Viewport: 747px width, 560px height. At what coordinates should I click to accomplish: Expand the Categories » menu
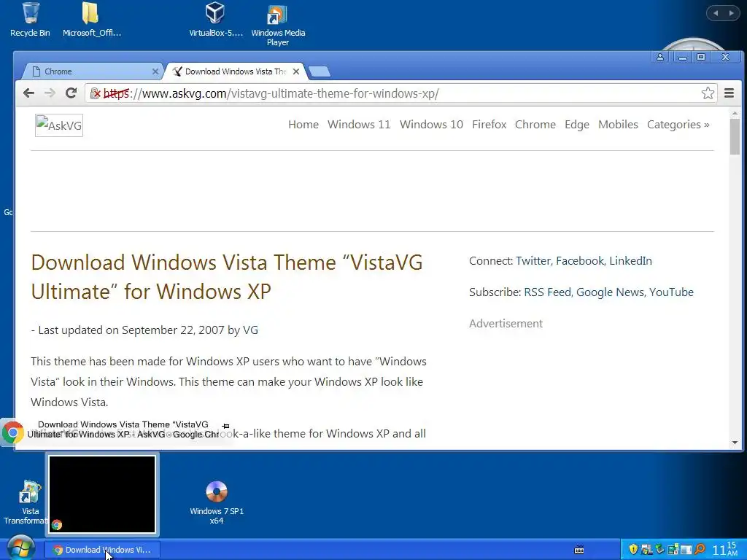(678, 124)
